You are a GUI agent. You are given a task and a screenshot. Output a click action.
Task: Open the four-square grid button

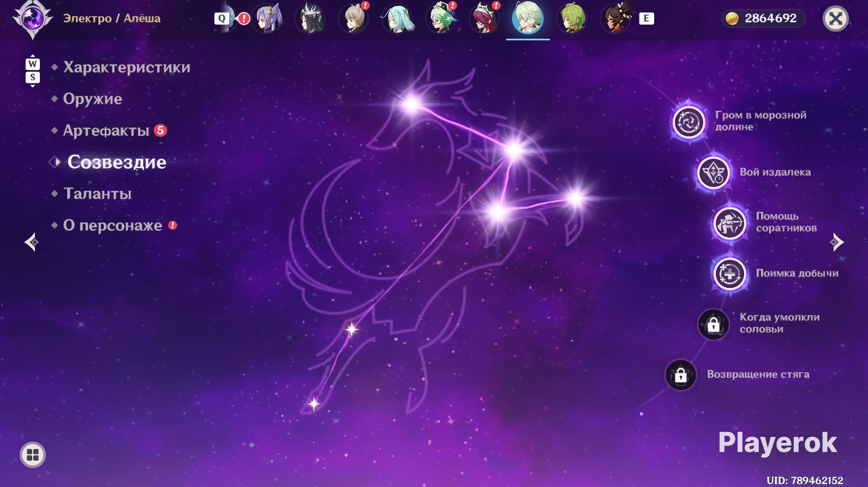pyautogui.click(x=33, y=455)
